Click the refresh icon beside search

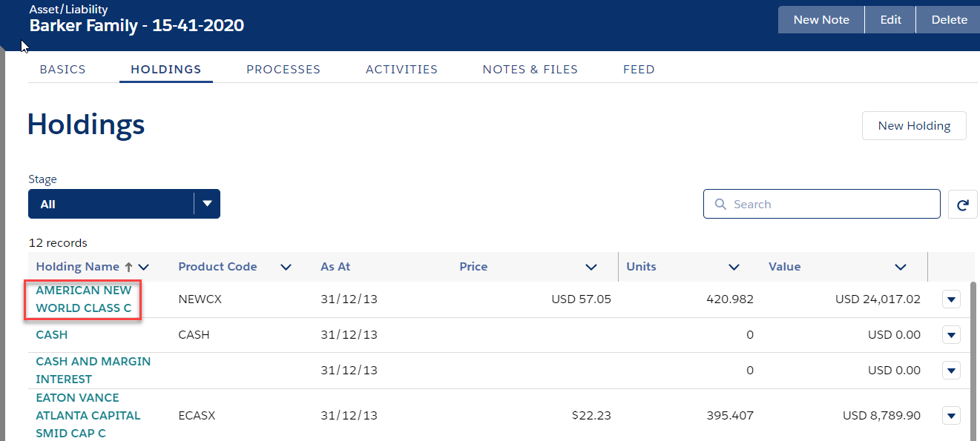click(x=962, y=205)
